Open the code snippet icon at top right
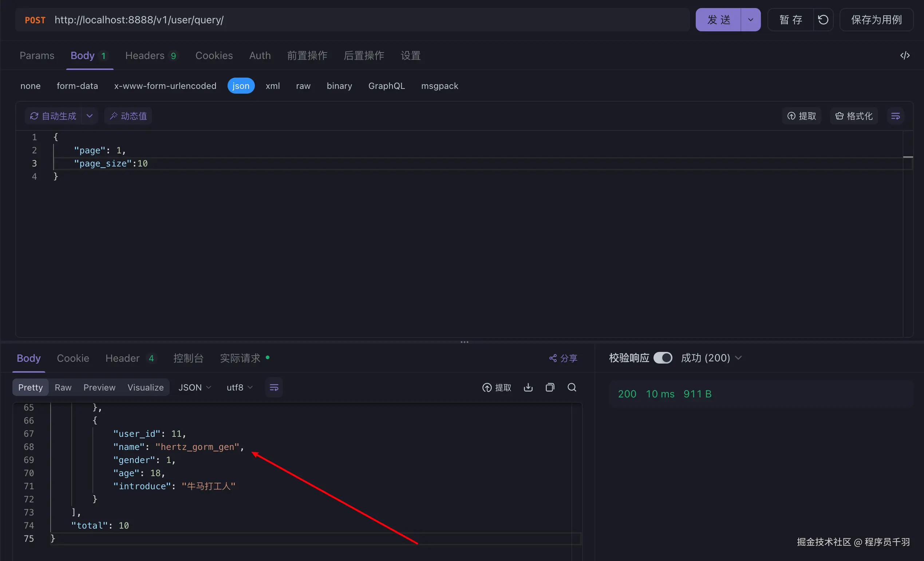The width and height of the screenshot is (924, 561). click(x=905, y=55)
